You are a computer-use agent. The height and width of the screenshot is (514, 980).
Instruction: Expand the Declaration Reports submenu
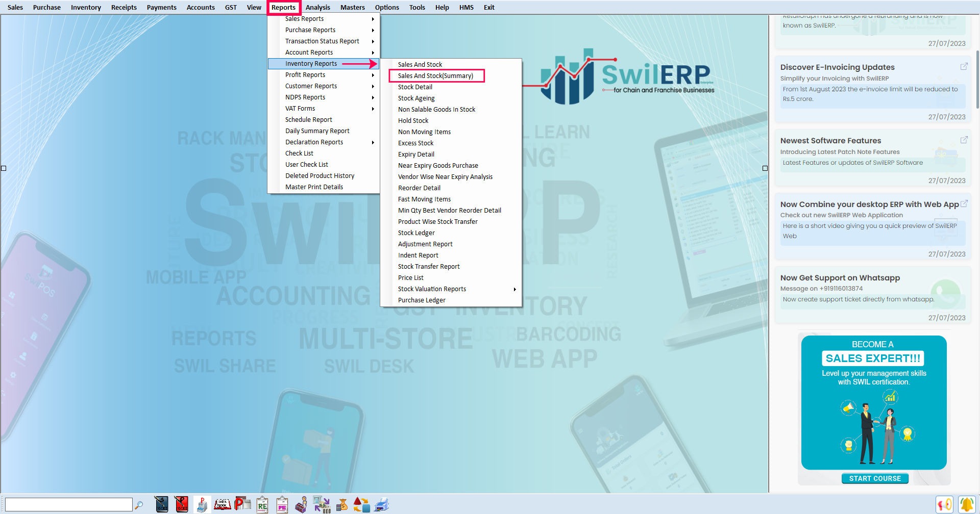point(324,142)
